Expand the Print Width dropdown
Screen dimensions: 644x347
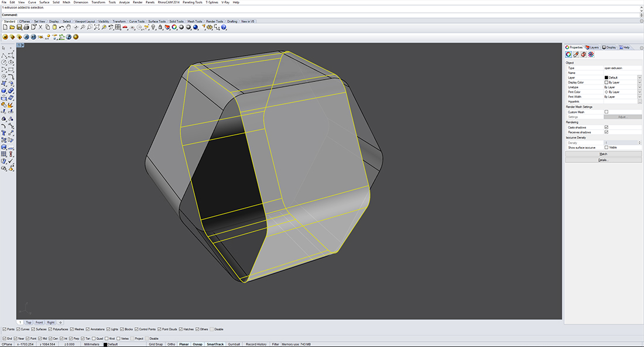click(639, 97)
